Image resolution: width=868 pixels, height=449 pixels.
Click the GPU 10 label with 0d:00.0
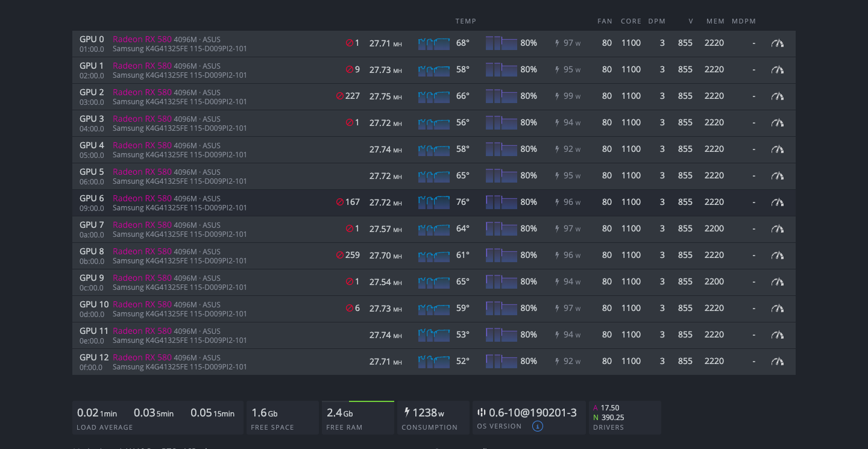pos(94,309)
